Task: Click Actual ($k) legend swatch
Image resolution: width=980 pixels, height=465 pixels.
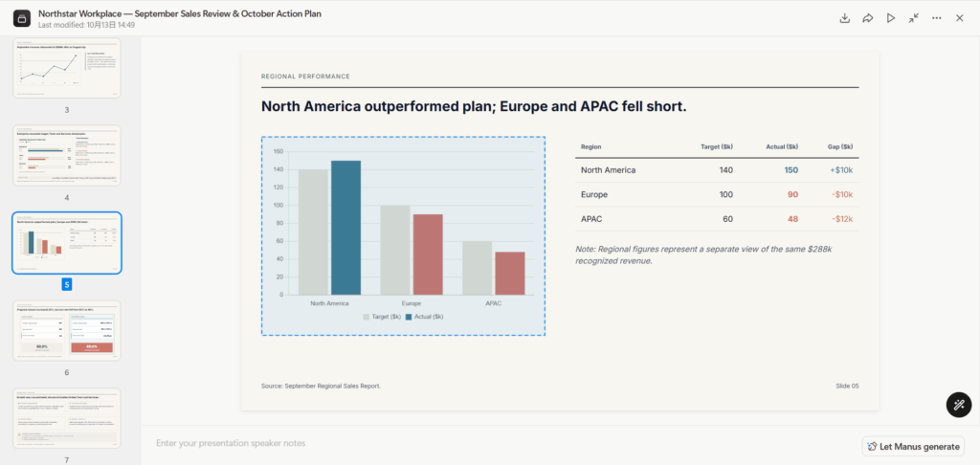Action: coord(409,317)
